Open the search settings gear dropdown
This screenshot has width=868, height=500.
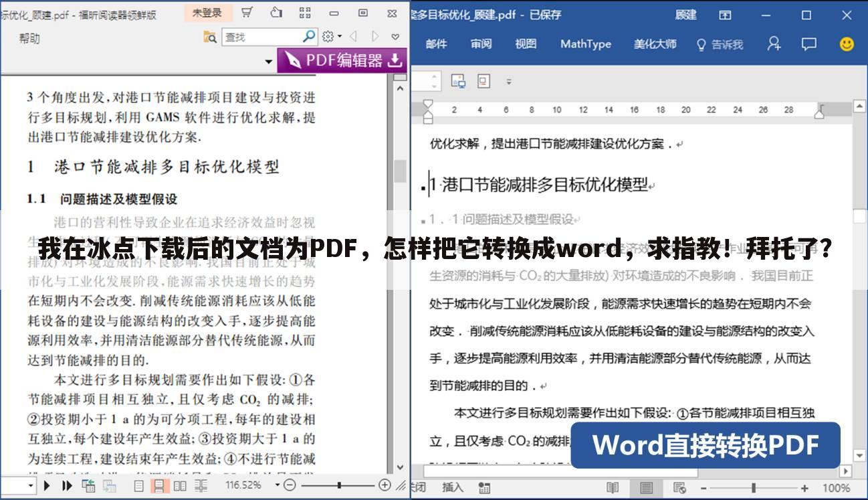click(332, 37)
